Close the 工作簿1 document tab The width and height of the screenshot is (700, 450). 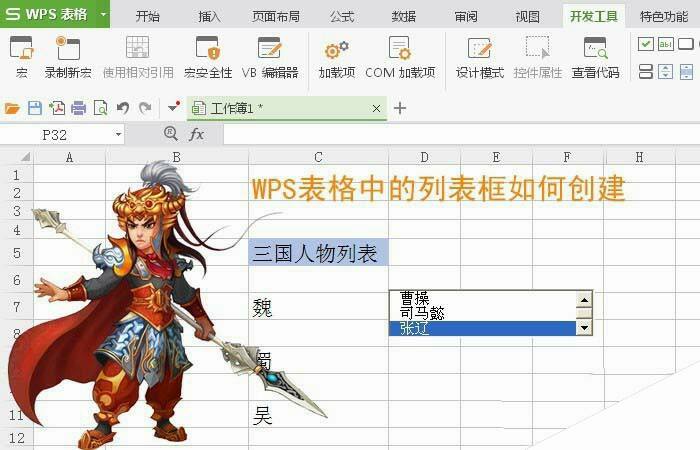pos(376,108)
